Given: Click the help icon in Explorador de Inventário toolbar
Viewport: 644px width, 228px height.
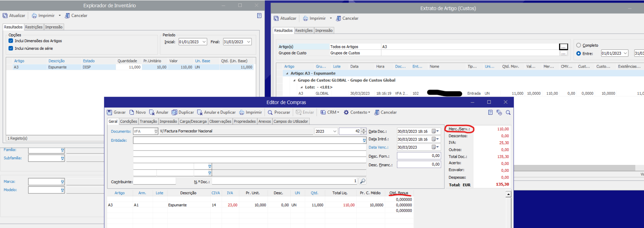Looking at the screenshot, I should 259,16.
